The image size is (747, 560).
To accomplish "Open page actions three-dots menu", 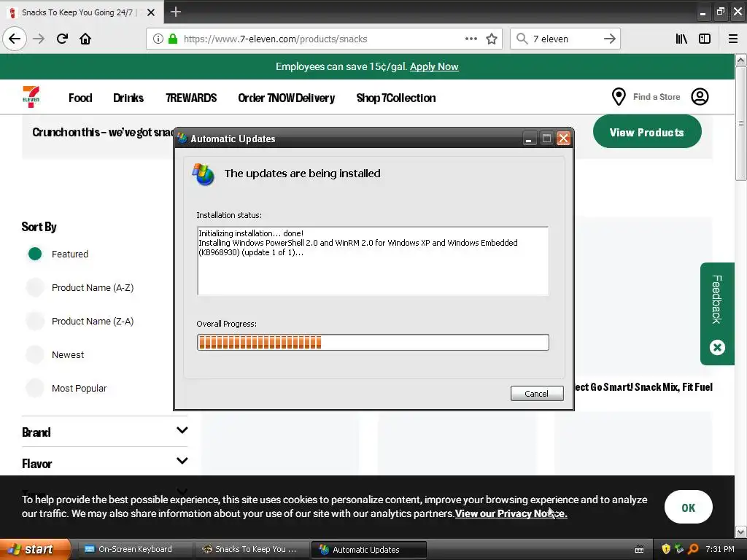I will [471, 39].
